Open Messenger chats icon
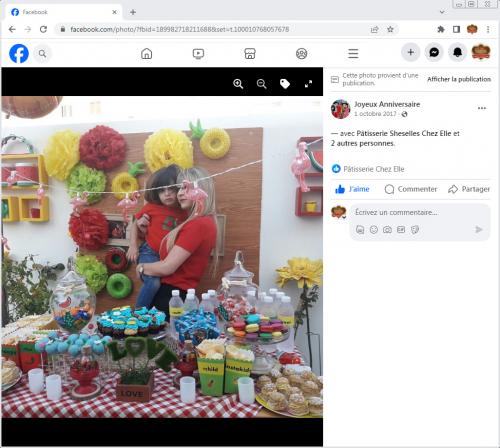500x448 pixels. pos(434,52)
